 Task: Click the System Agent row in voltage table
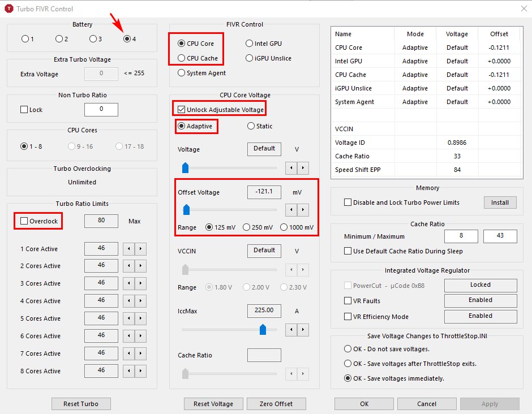click(x=427, y=102)
